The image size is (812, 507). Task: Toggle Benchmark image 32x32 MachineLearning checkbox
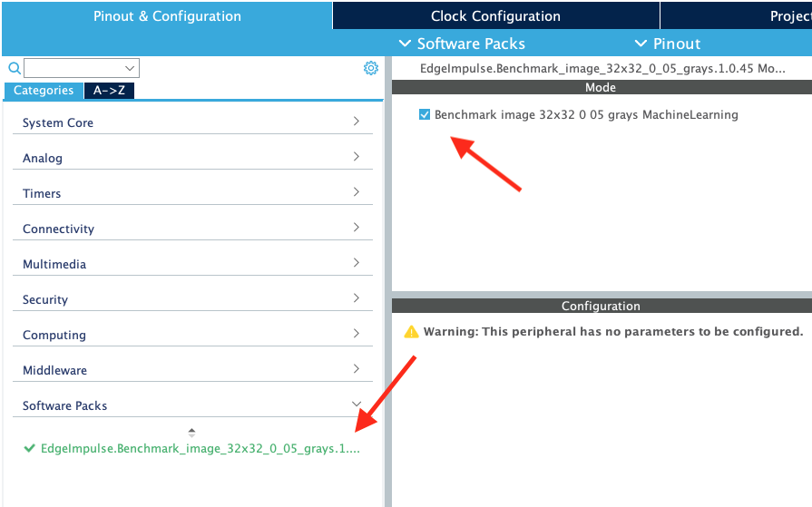coord(424,114)
